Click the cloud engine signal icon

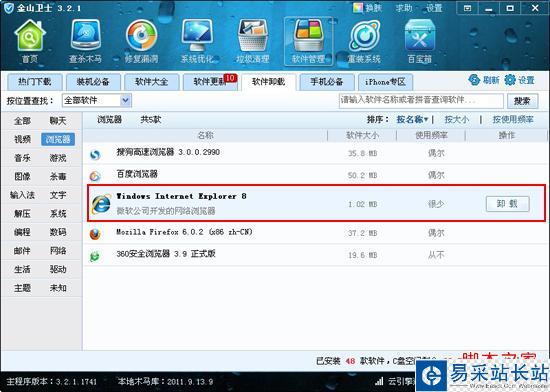[379, 381]
